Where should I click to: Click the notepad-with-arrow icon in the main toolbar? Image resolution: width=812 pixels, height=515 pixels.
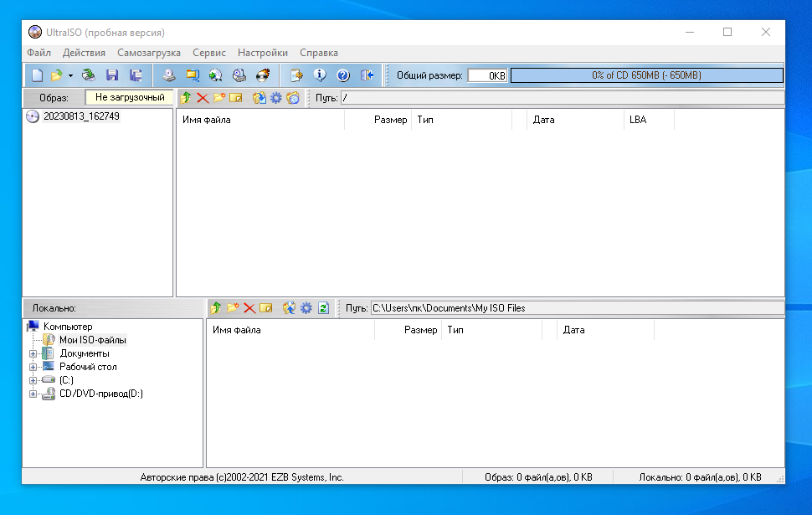[296, 75]
